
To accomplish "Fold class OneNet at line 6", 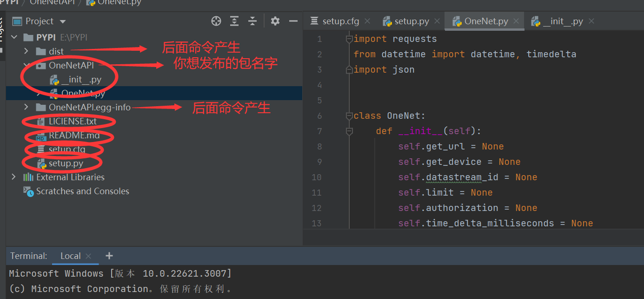I will [349, 116].
